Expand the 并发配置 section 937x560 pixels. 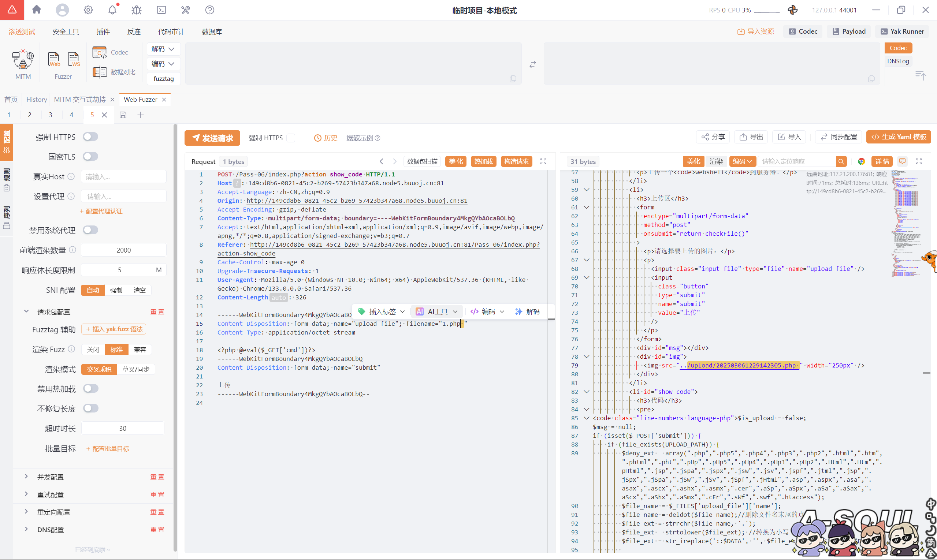50,477
